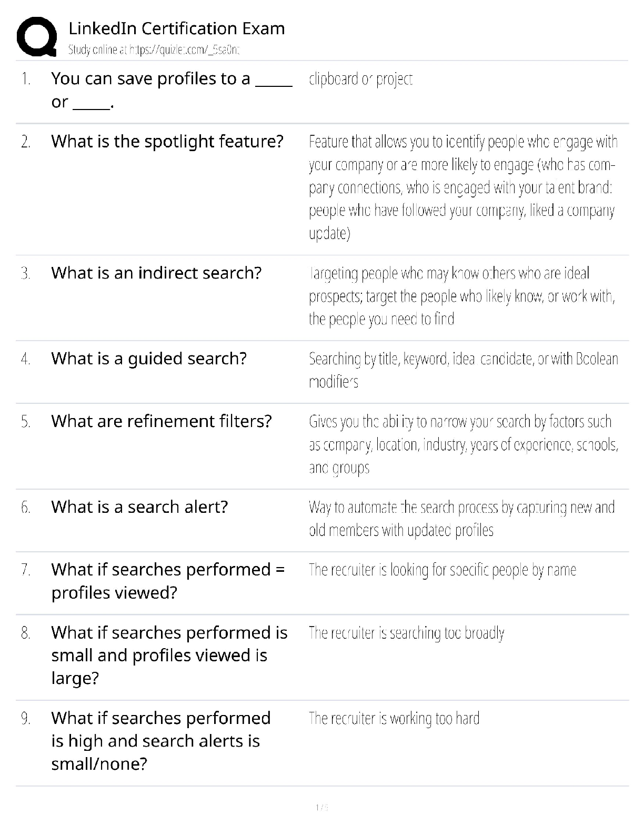Click the LinkedIn Certification Exam title
The width and height of the screenshot is (644, 834).
[177, 28]
